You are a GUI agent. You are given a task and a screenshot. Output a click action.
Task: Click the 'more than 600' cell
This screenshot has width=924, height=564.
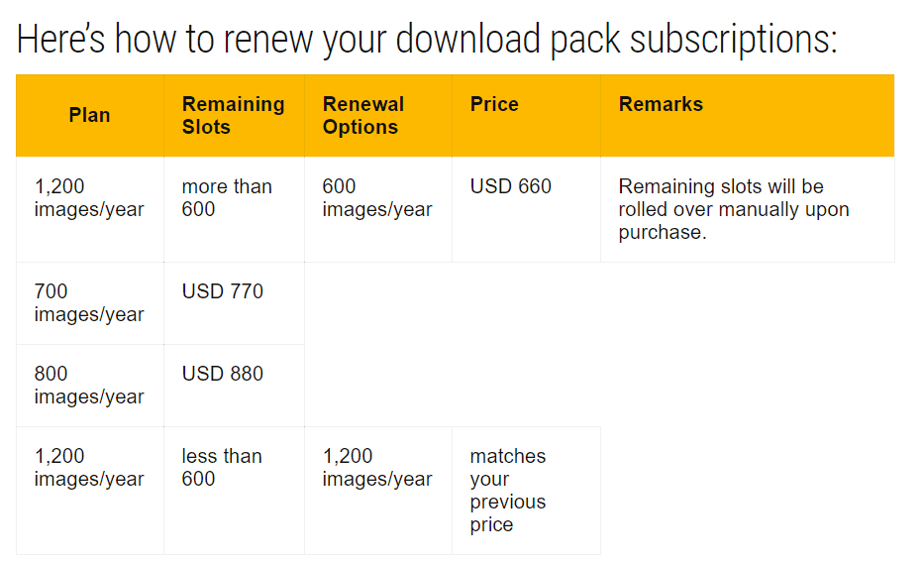pos(227,197)
